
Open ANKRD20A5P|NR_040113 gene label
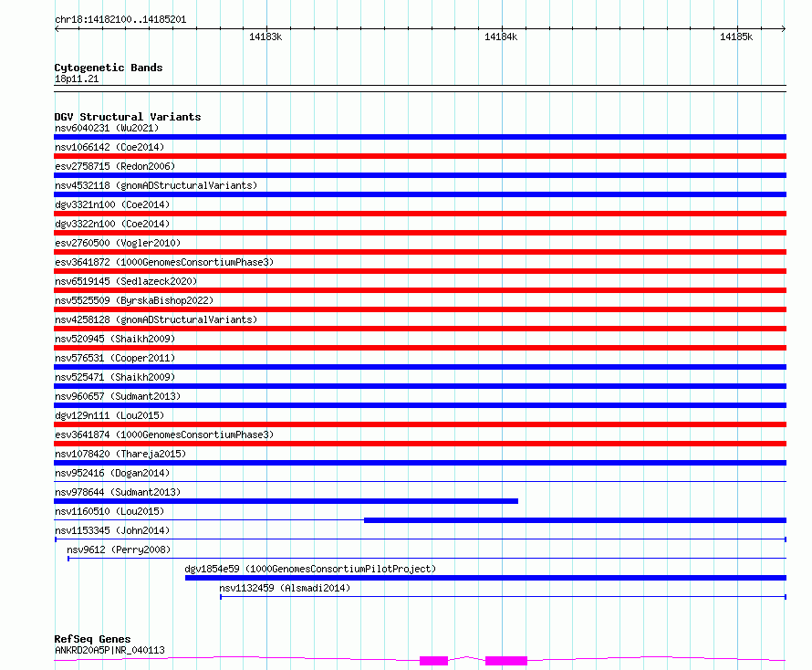point(109,650)
